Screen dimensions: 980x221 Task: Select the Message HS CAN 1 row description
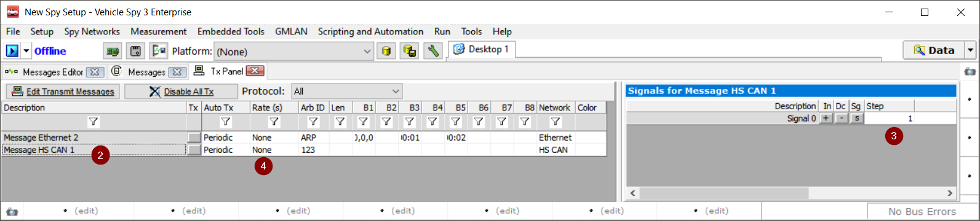(94, 150)
